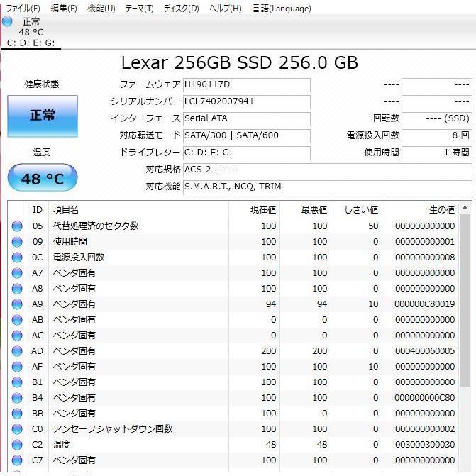The height and width of the screenshot is (476, 476).
Task: Click the drive letter field C: D: E: G:
Action: pos(246,153)
